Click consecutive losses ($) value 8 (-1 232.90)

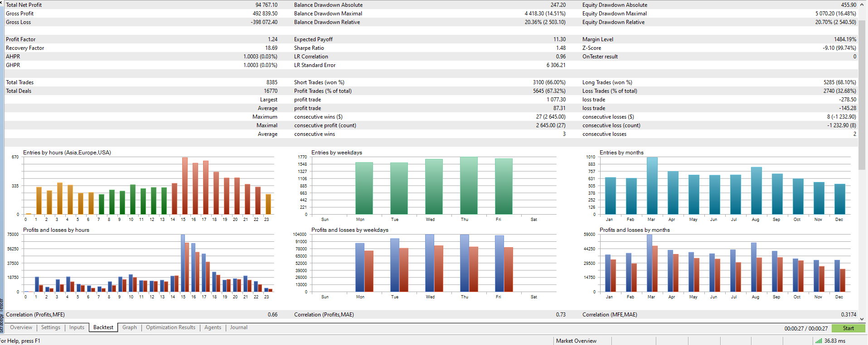(x=841, y=117)
